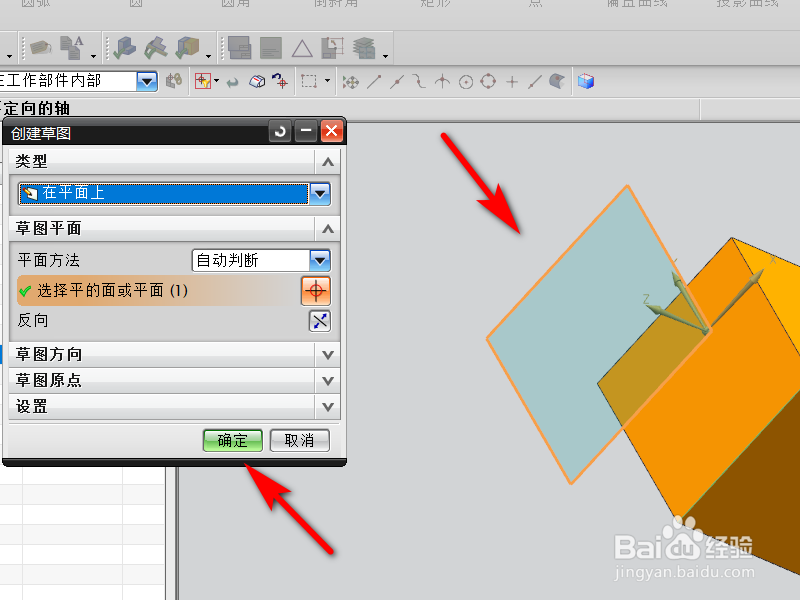Click the red selection filter funnel icon

click(x=203, y=81)
